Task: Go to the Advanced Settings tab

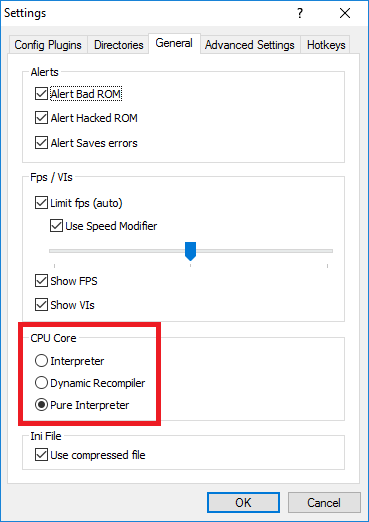Action: (250, 45)
